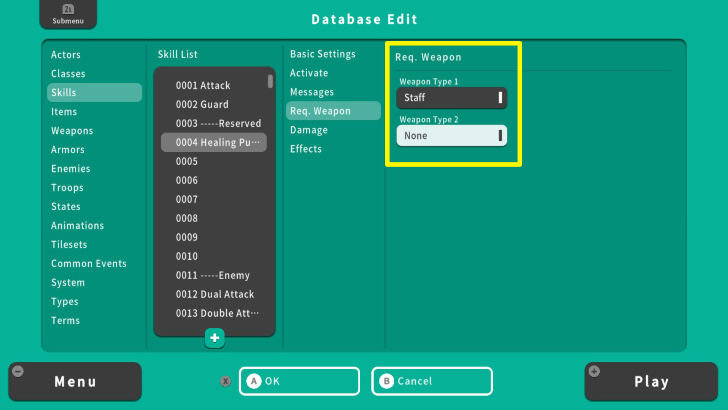This screenshot has width=728, height=410.
Task: Click the A icon on OK button
Action: coord(254,381)
